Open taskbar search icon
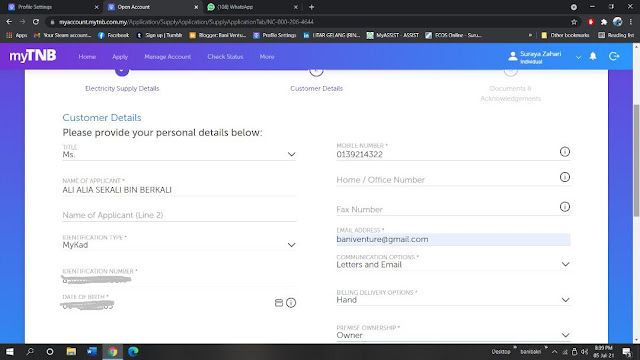 (30, 351)
